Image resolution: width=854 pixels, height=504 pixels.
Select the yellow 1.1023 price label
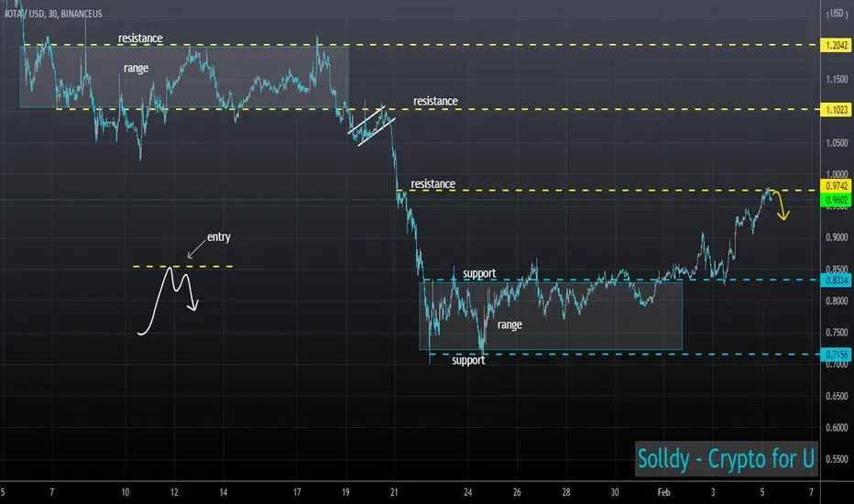[x=836, y=110]
